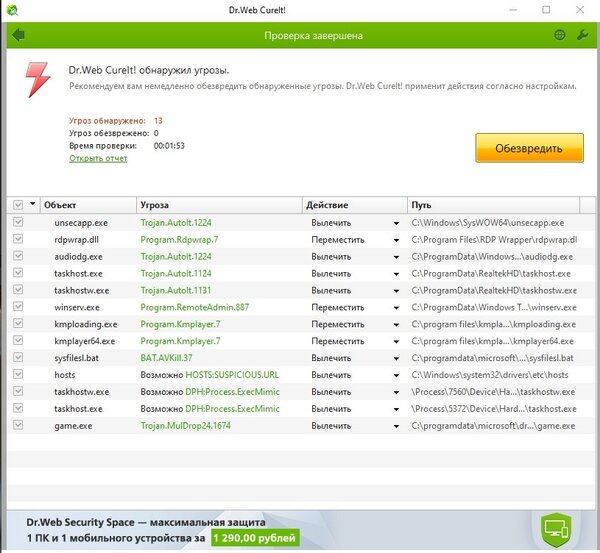Select the winserv.exe object name
The height and width of the screenshot is (553, 600).
coord(77,307)
